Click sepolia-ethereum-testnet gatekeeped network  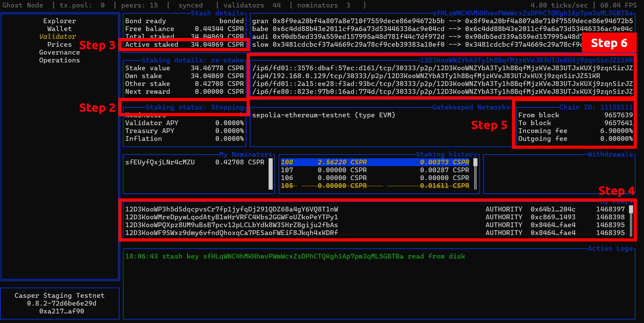pos(323,115)
